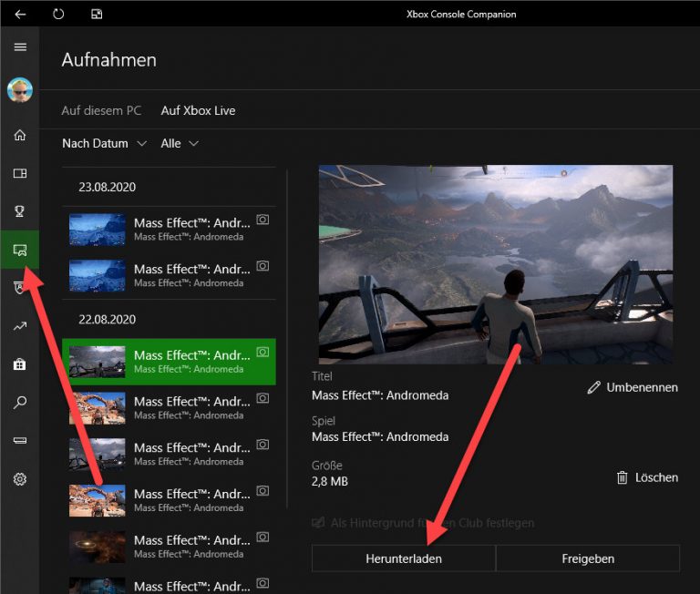Click the Xbox Console Companion window title

click(461, 15)
